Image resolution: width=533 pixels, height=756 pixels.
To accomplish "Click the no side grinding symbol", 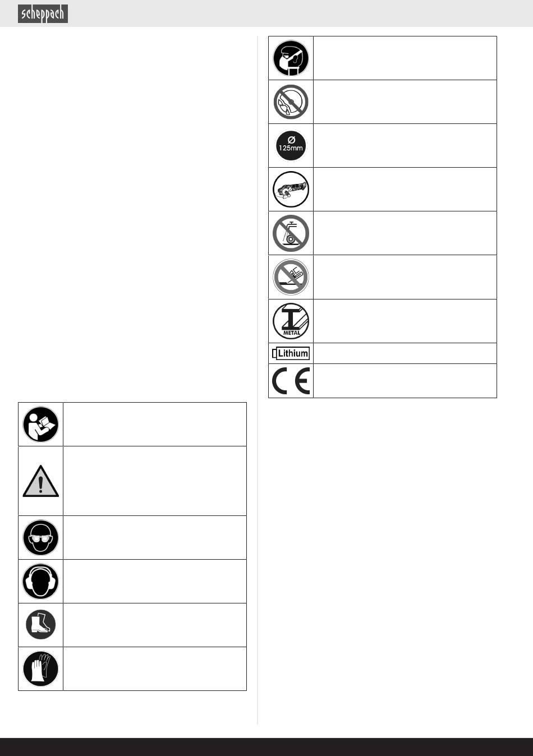I will [x=291, y=276].
